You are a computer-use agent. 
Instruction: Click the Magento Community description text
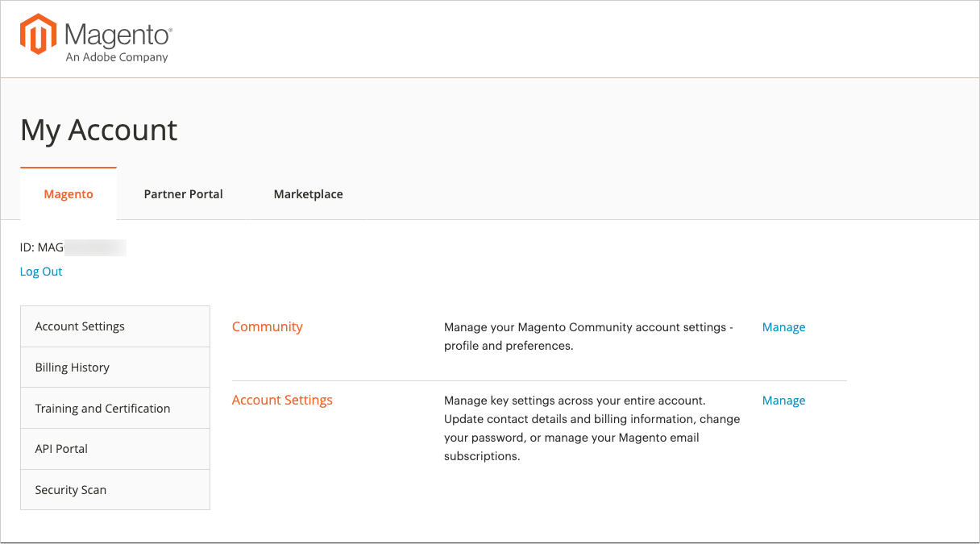click(x=588, y=336)
